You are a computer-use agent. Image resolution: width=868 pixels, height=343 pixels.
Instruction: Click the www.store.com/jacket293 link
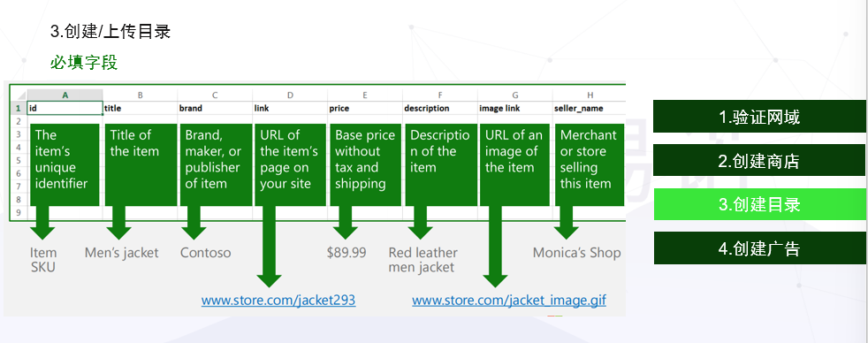278,301
